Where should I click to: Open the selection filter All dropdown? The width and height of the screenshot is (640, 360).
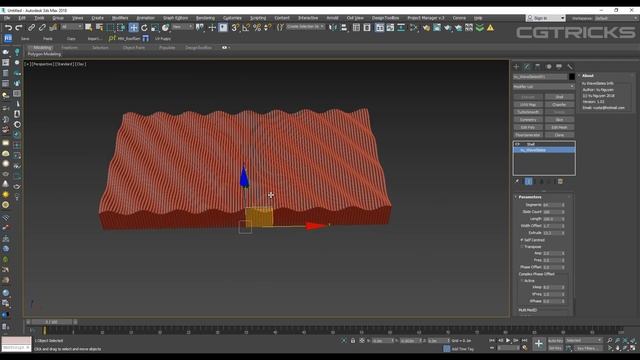pyautogui.click(x=71, y=27)
